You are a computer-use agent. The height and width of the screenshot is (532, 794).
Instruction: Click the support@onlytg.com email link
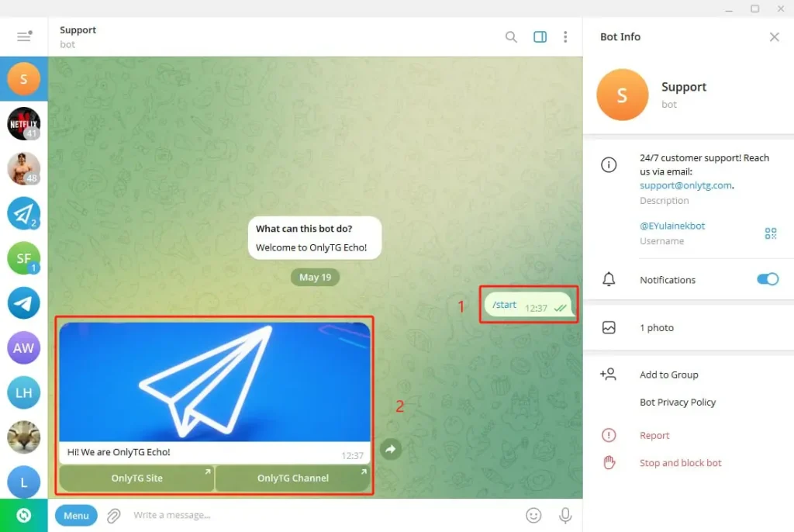pos(685,185)
